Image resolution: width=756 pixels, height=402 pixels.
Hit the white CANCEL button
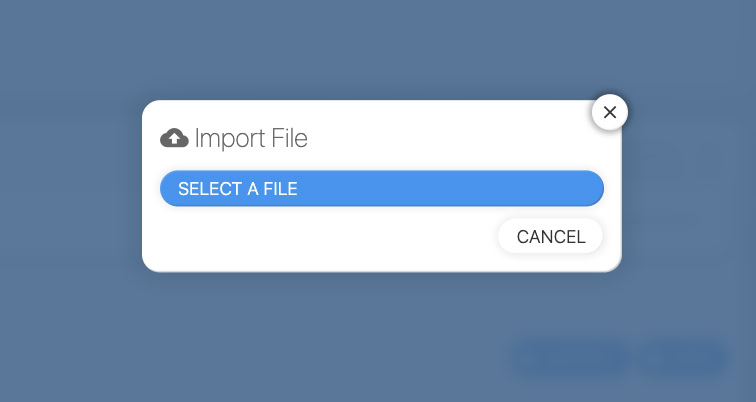(x=550, y=237)
